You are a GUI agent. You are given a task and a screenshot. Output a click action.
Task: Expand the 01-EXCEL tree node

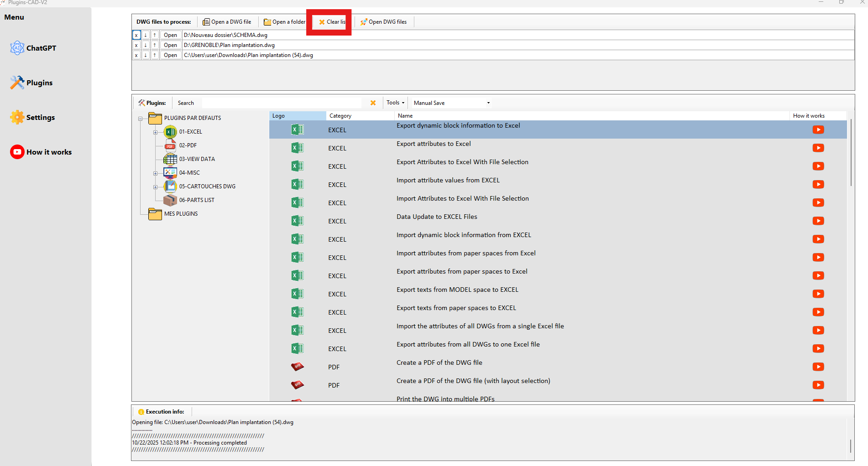(x=155, y=132)
